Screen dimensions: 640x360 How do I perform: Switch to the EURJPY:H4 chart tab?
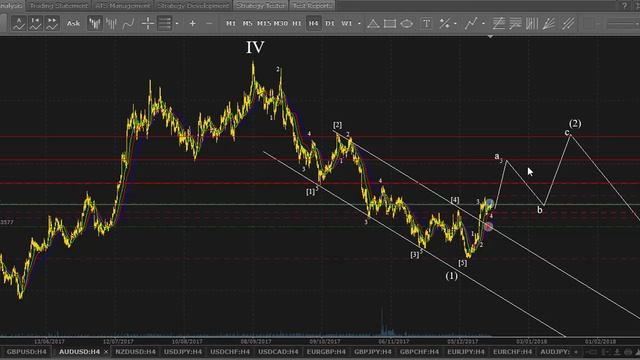[466, 351]
